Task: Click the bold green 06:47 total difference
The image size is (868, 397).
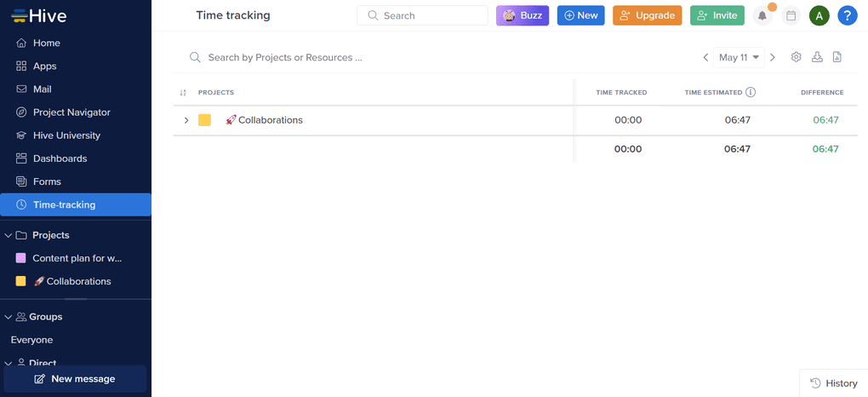Action: [x=826, y=148]
